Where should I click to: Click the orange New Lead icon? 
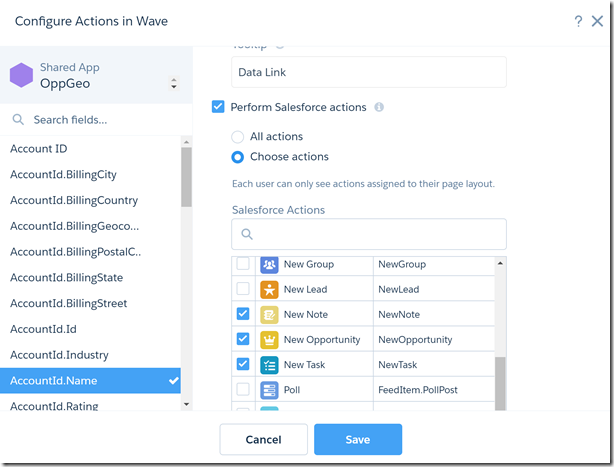(269, 290)
